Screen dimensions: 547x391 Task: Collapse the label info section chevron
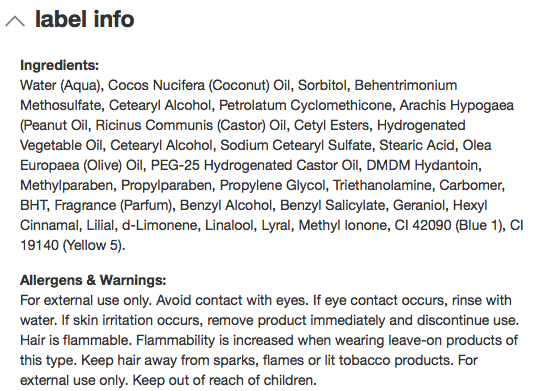click(15, 21)
